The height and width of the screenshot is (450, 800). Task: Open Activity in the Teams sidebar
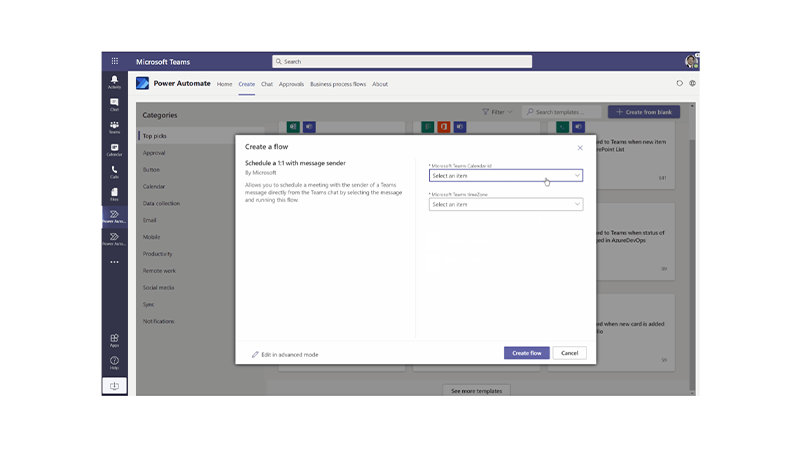click(x=114, y=81)
